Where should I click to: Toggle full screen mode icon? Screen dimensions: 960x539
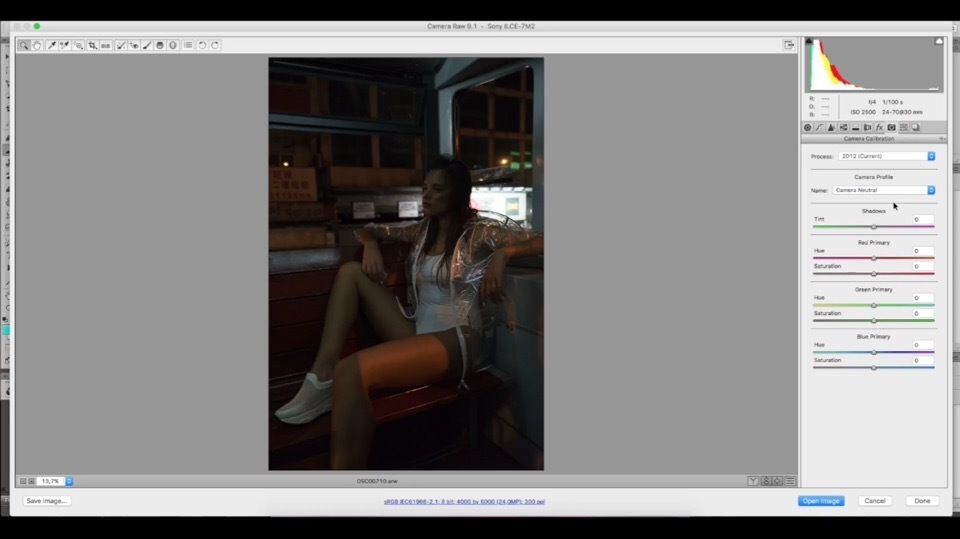pyautogui.click(x=789, y=45)
